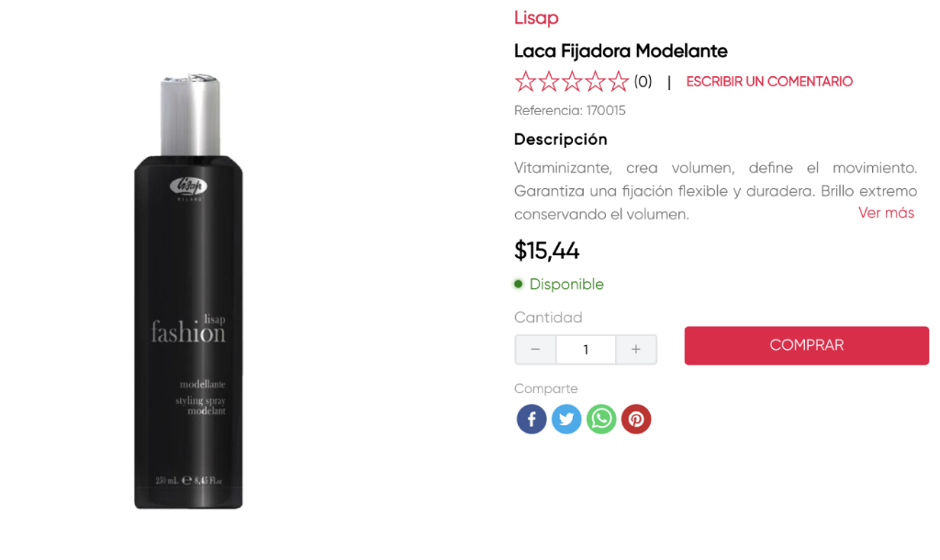
Task: Share product on Twitter
Action: click(x=566, y=420)
